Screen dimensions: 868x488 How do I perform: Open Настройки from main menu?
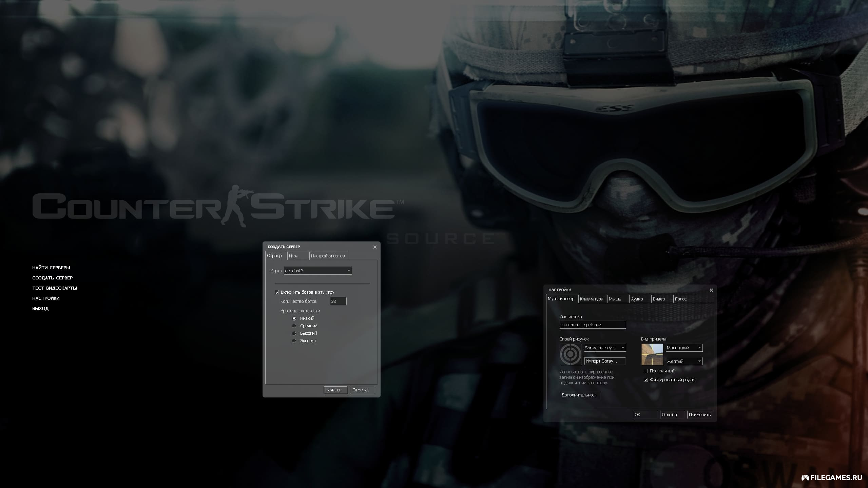point(46,298)
